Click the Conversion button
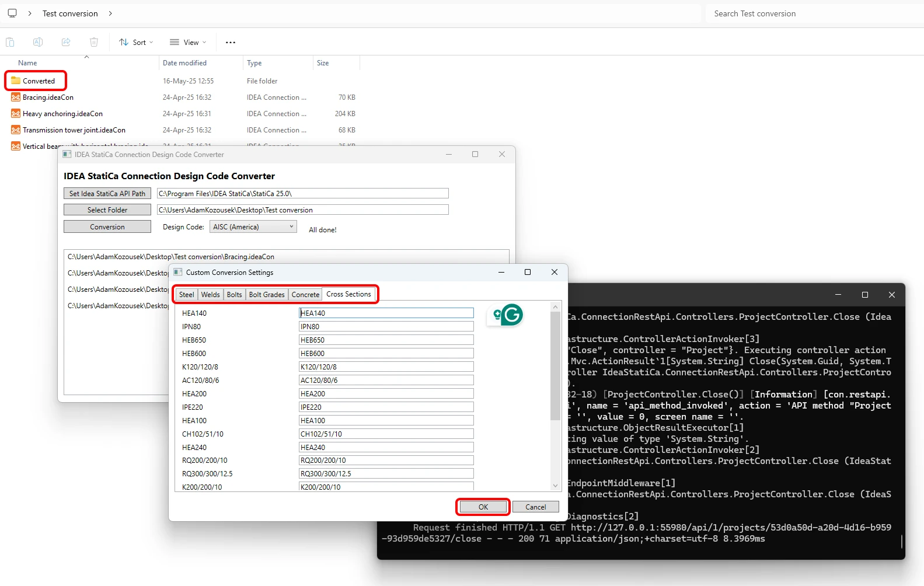The image size is (924, 586). pos(107,226)
